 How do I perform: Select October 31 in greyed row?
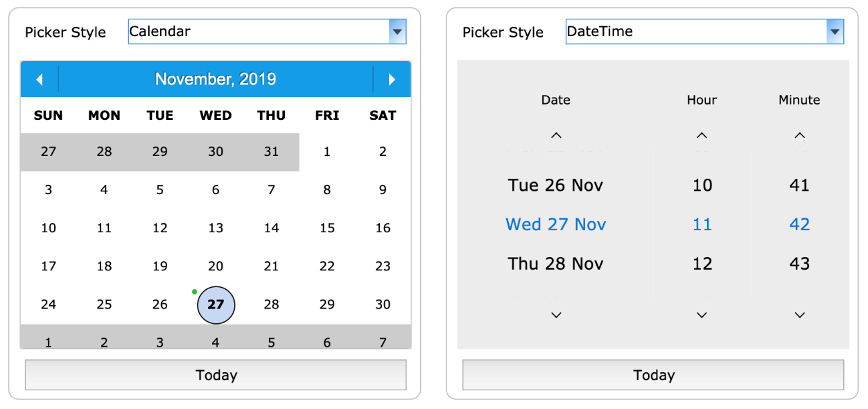click(x=271, y=152)
